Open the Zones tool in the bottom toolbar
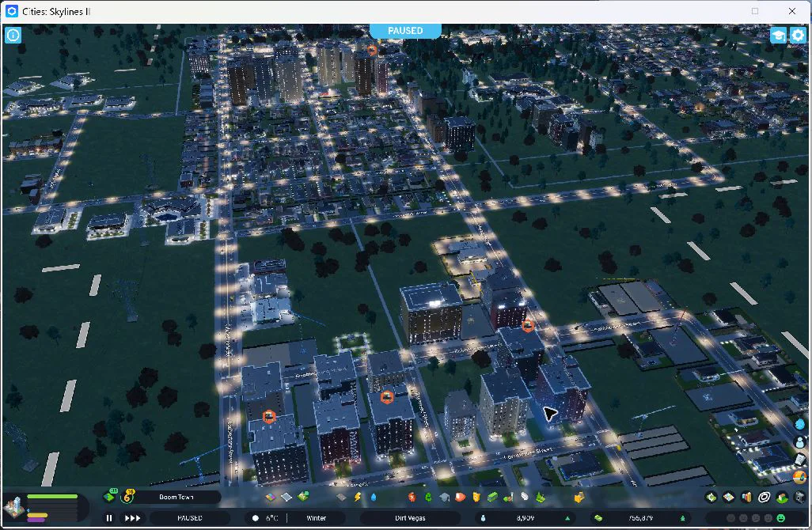 click(271, 497)
